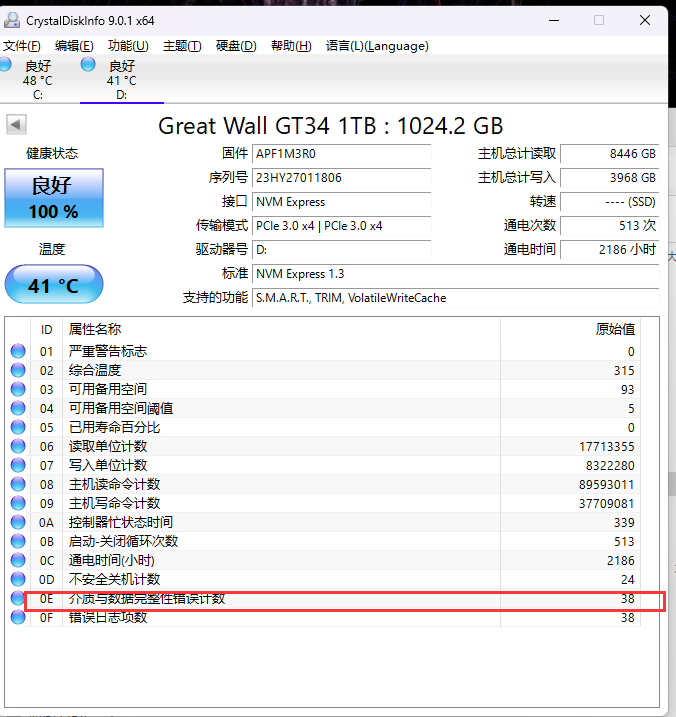The height and width of the screenshot is (717, 676).
Task: Click supported features field S.M.A.R.T., TRIM
Action: coord(456,298)
